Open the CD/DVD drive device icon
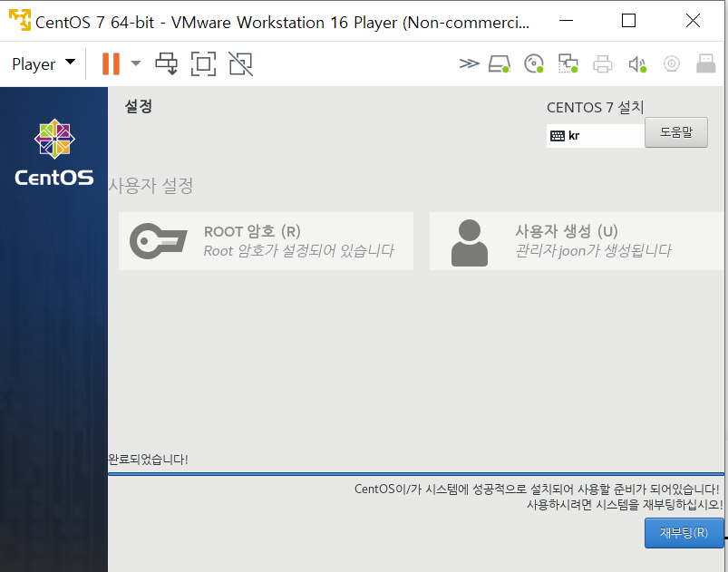Screen dimensions: 728x572 (534, 63)
